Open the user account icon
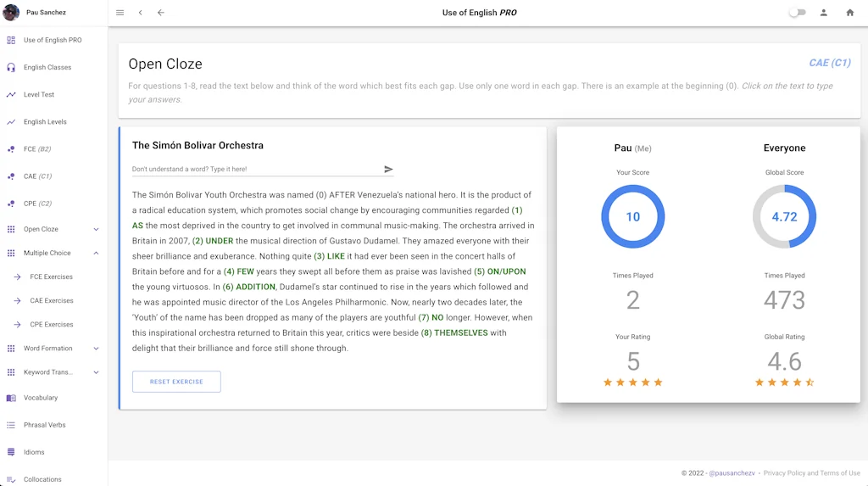The height and width of the screenshot is (486, 868). coord(823,12)
